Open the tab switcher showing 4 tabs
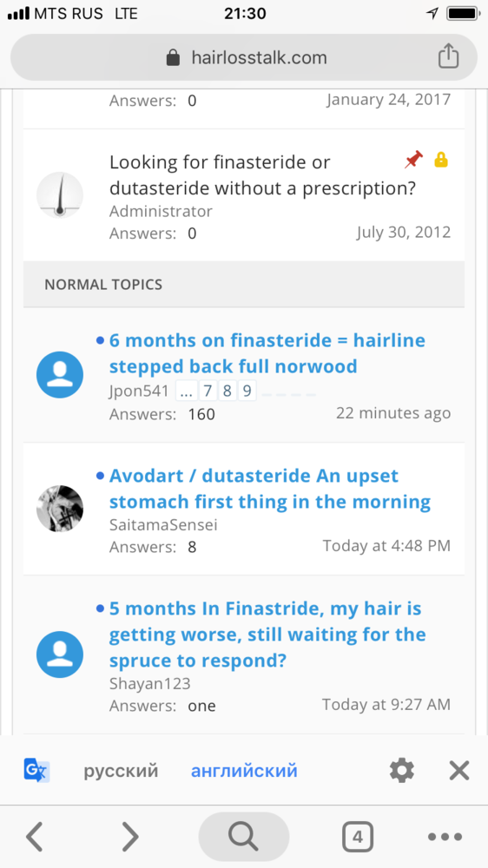The image size is (488, 868). (x=357, y=837)
